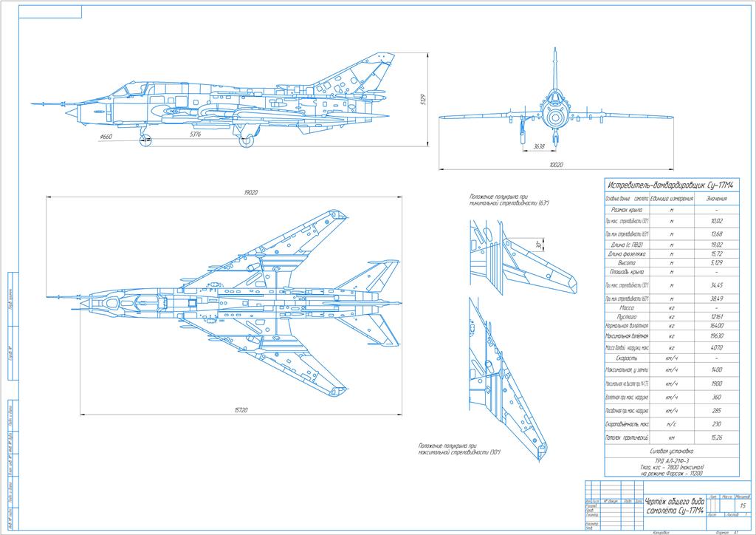Viewport: 756px width, 535px height.
Task: Select the 'Скорость' row label
Action: point(627,358)
